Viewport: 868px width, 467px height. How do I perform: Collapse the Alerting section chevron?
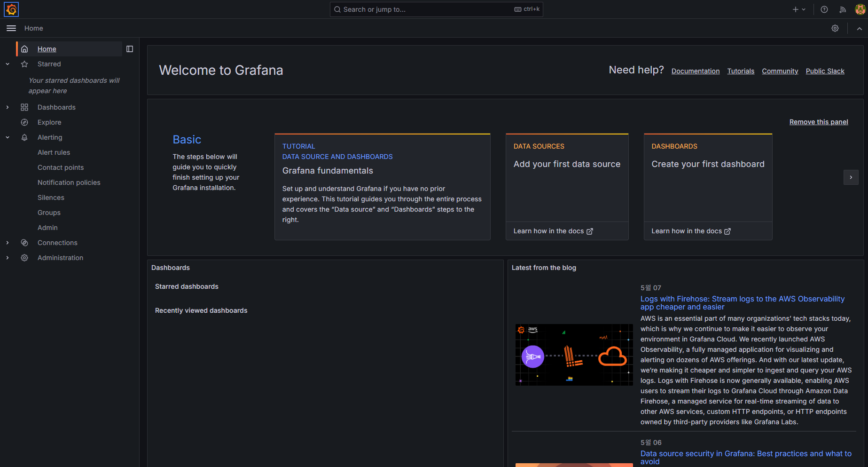pos(8,137)
